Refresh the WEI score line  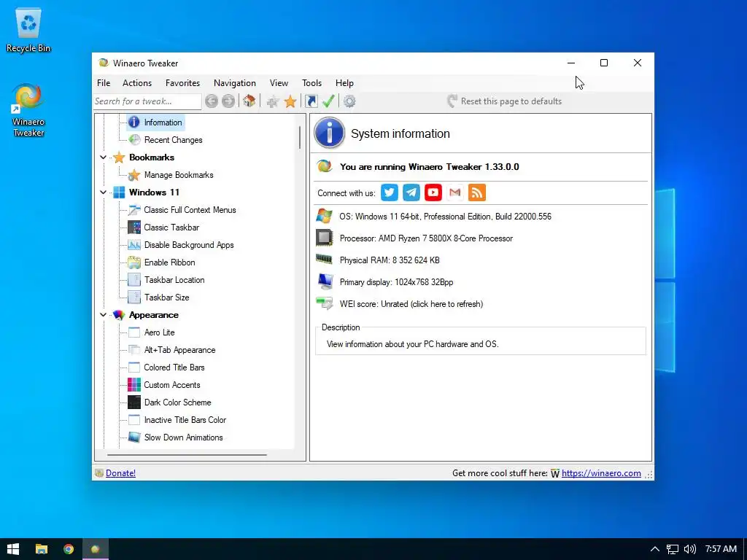[x=411, y=304]
